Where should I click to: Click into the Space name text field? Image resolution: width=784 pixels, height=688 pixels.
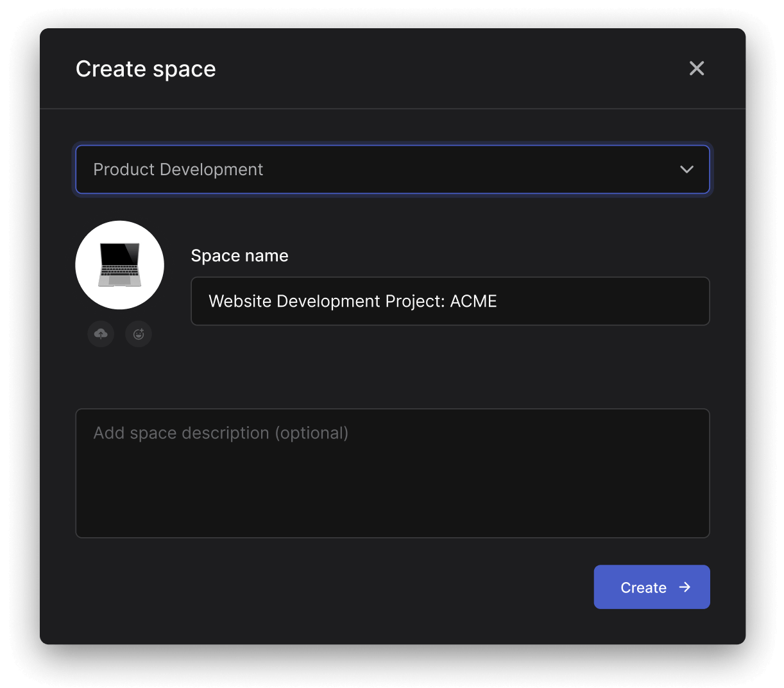click(x=450, y=301)
